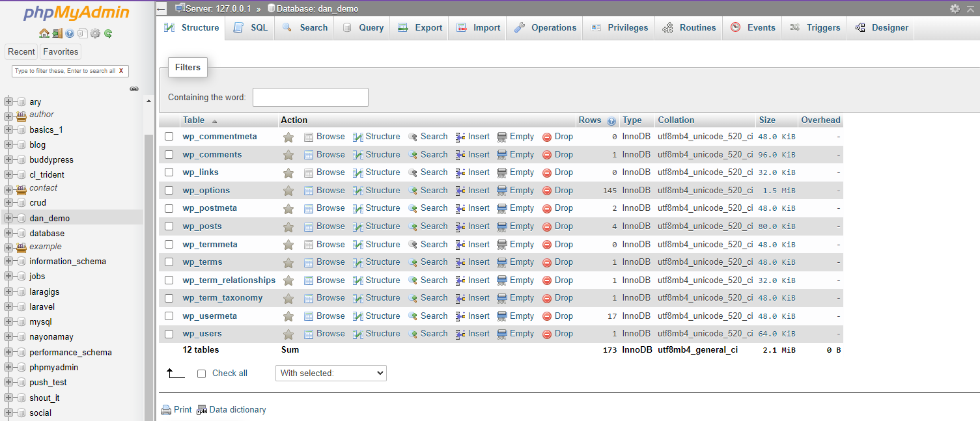
Task: Click the Drop icon for wp_users
Action: 547,334
